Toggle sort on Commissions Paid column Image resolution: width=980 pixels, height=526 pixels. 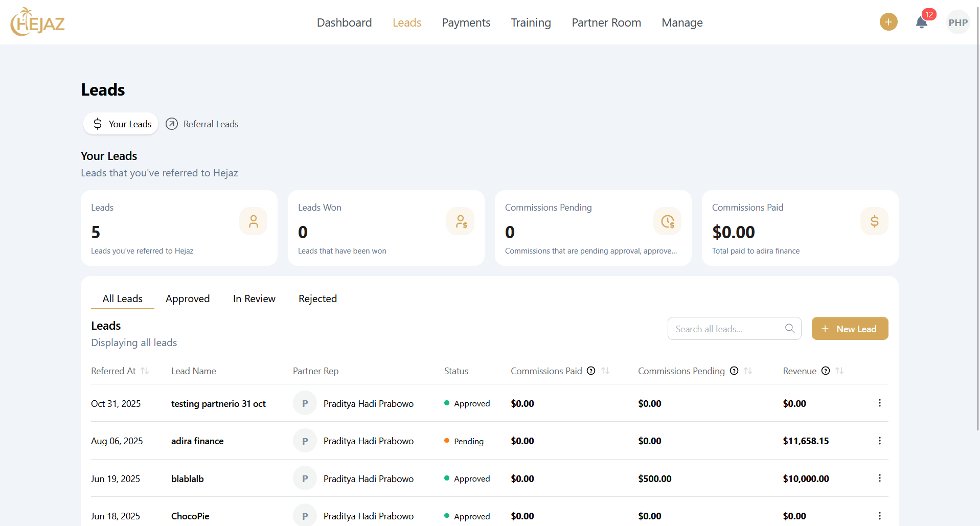coord(605,371)
